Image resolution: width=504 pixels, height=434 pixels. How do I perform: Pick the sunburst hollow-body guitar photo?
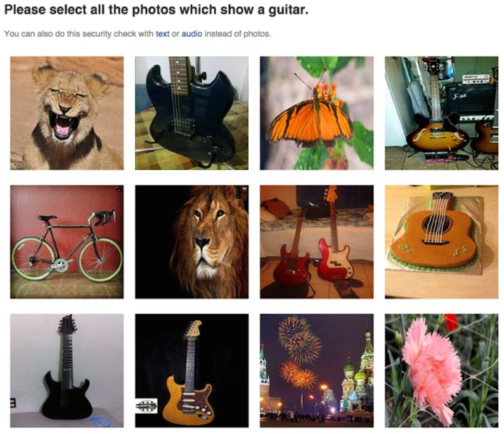pyautogui.click(x=441, y=113)
